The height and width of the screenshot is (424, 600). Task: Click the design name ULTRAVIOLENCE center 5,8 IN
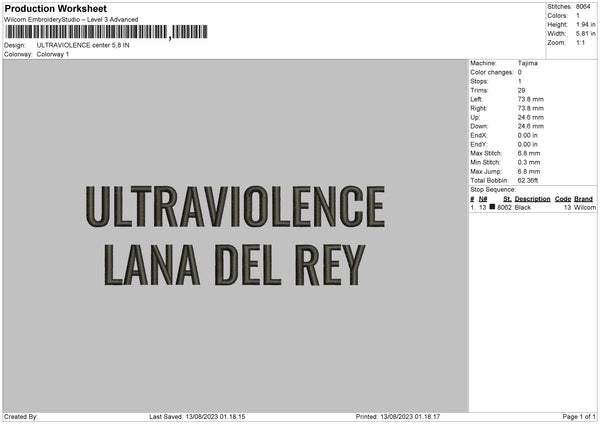point(83,45)
